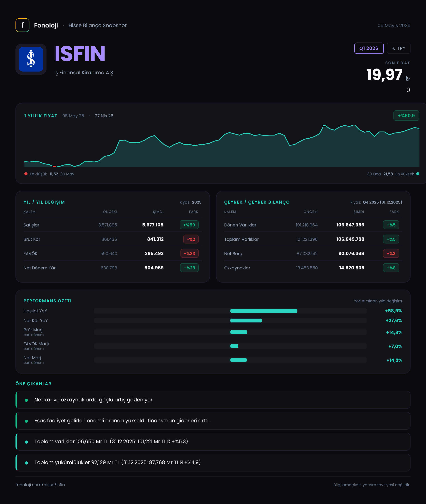Click the Özkaynaklar +%8 badge
This screenshot has width=426, height=504.
(391, 268)
